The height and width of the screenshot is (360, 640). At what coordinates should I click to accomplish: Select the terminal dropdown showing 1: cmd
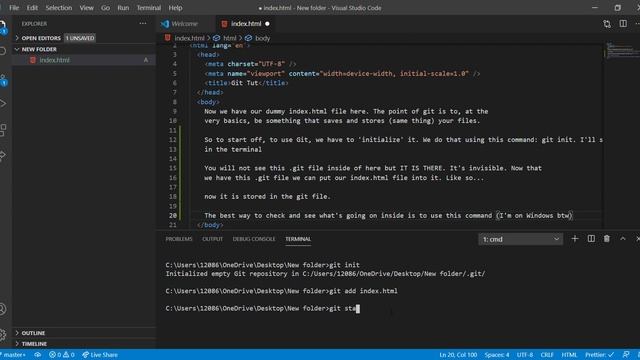pyautogui.click(x=520, y=239)
